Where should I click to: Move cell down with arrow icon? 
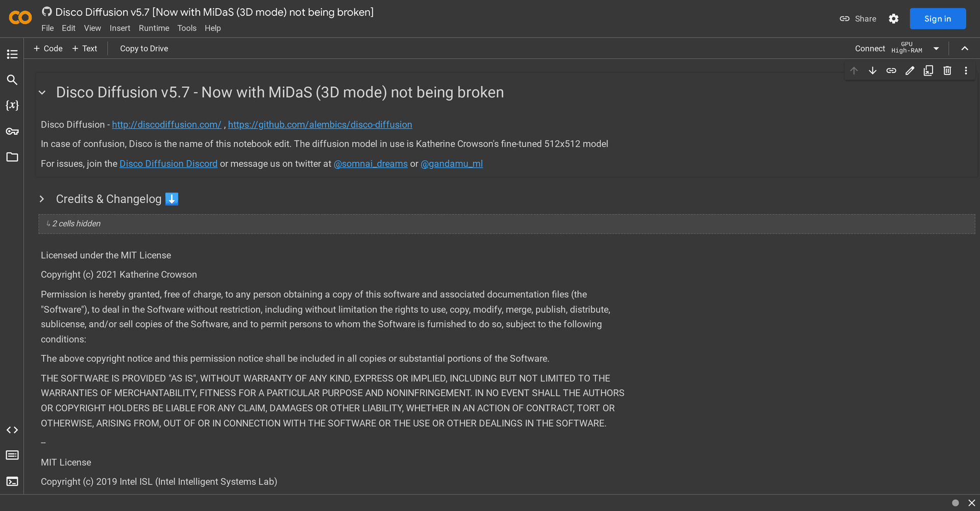point(872,70)
